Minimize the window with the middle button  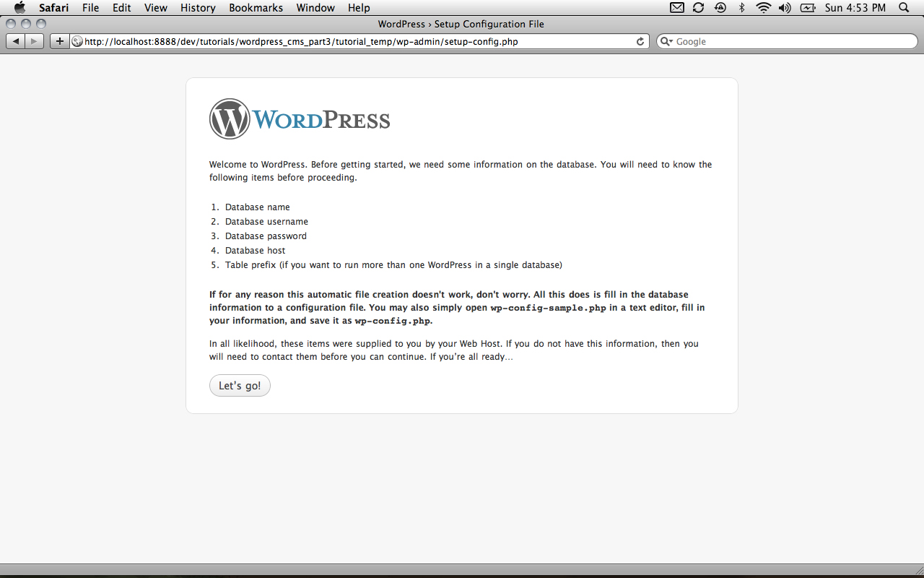pyautogui.click(x=26, y=24)
